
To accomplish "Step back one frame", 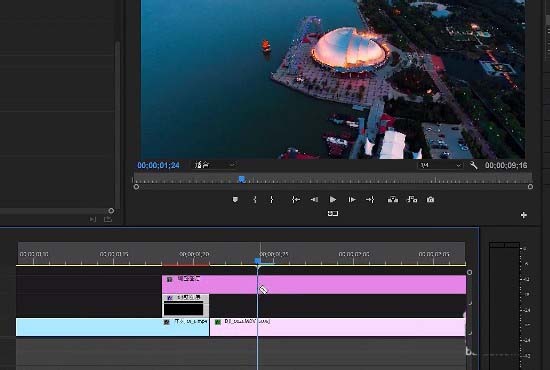I will [x=314, y=200].
